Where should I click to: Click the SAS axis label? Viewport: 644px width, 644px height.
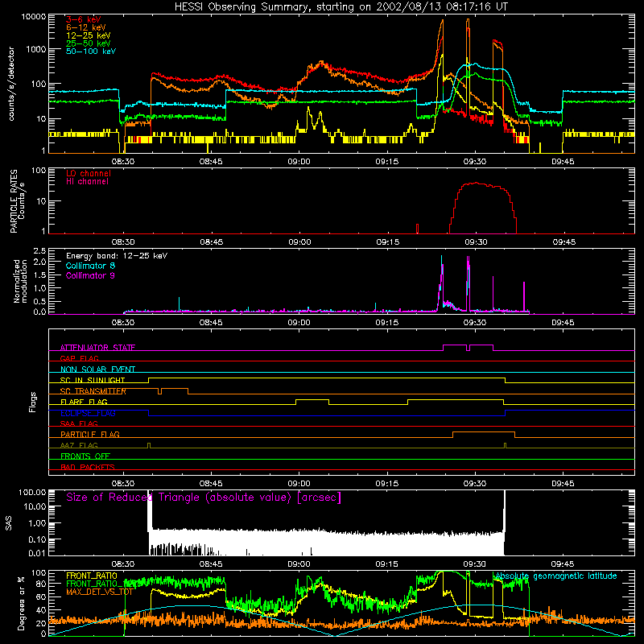[x=9, y=522]
